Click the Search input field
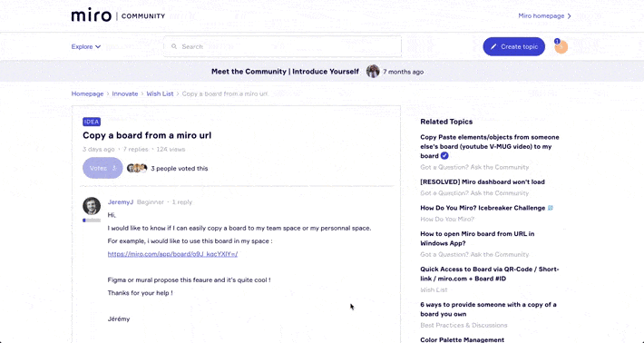644x343 pixels. coord(283,46)
